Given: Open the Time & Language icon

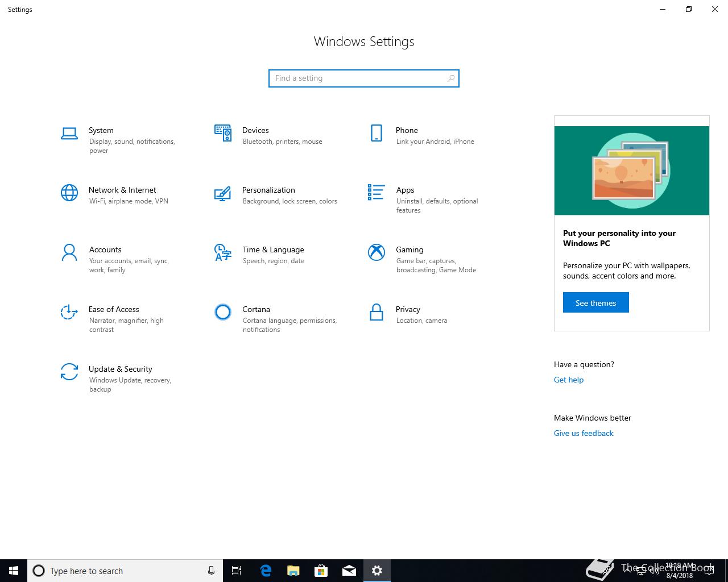Looking at the screenshot, I should 223,252.
